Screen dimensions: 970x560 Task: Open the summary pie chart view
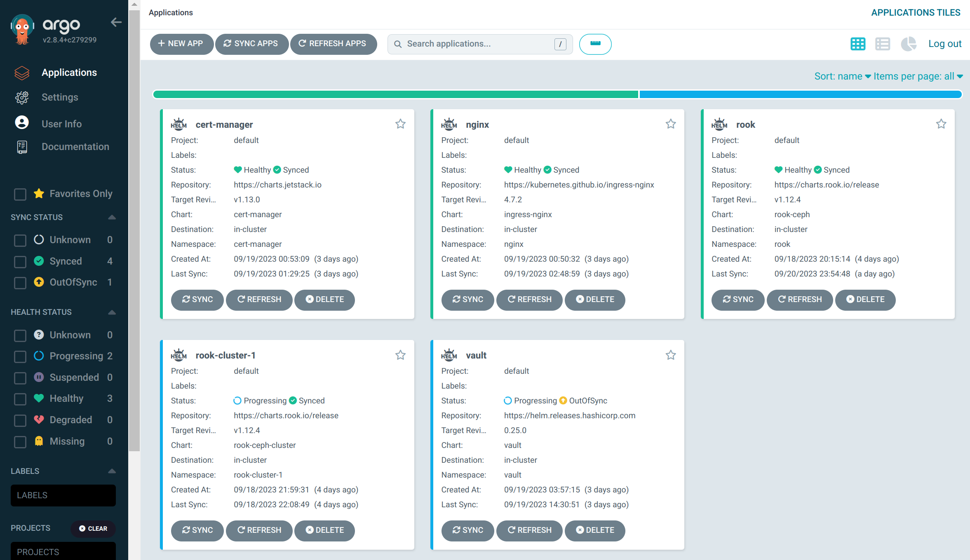click(x=908, y=44)
